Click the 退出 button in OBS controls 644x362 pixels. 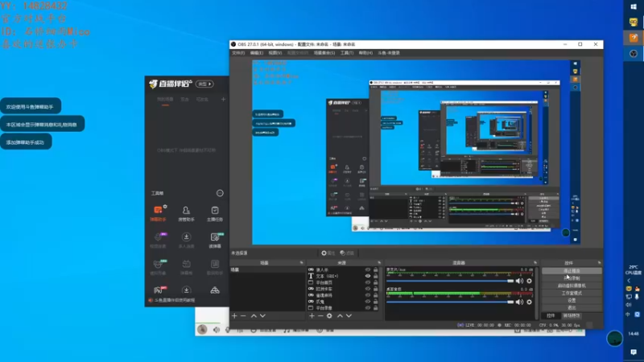(572, 308)
